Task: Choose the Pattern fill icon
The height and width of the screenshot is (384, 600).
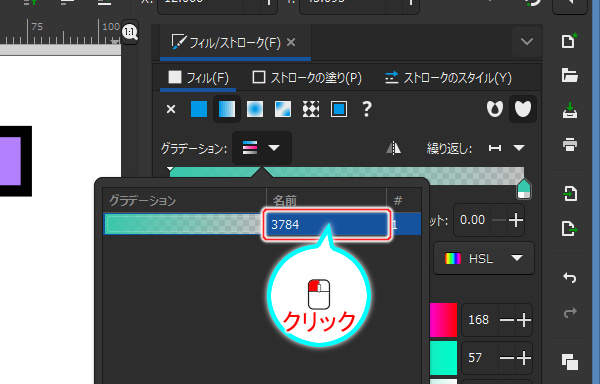Action: coord(311,109)
